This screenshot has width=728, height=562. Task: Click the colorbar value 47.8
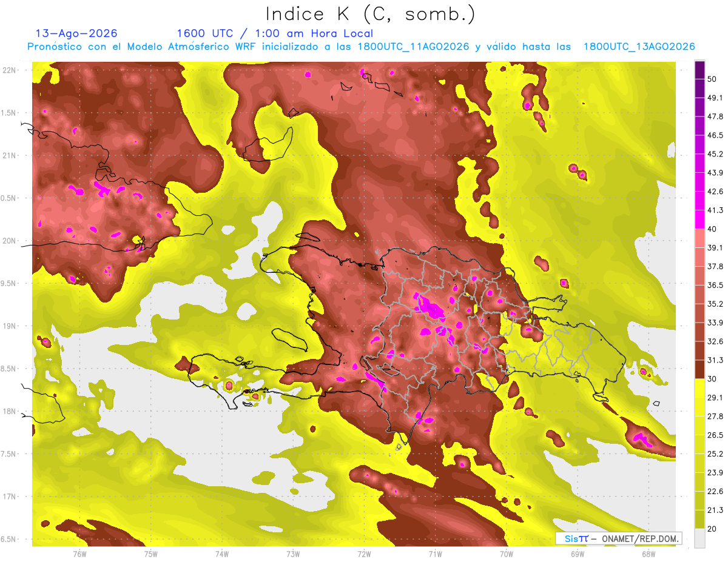[715, 116]
